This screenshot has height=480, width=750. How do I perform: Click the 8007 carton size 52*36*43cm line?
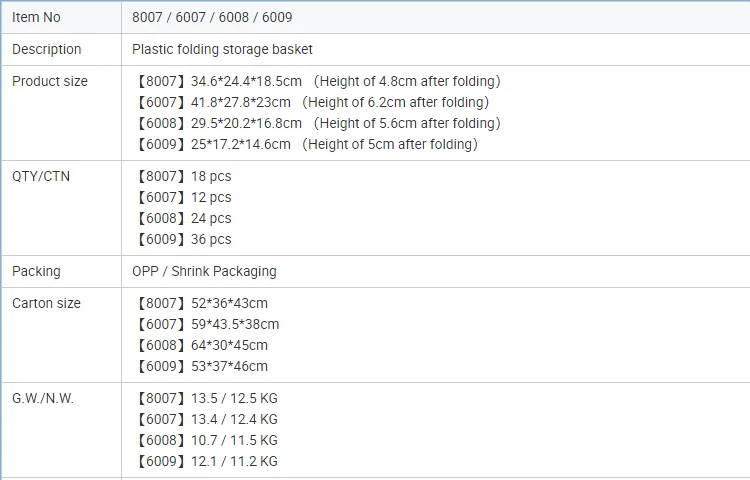[x=201, y=303]
